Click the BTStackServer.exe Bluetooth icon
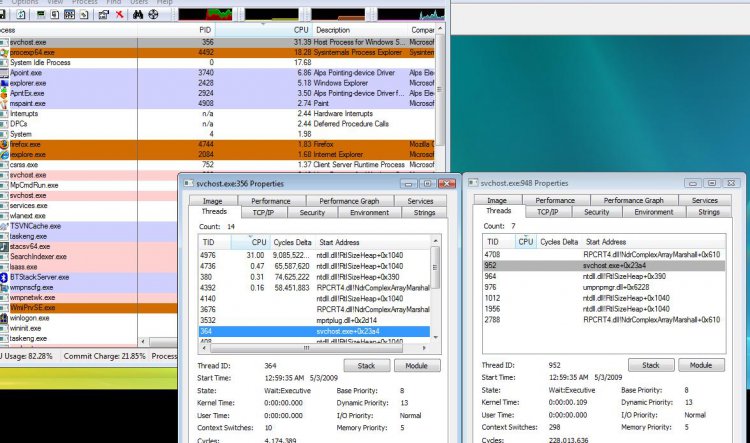Viewport: 750px width, 443px height. [x=4, y=277]
